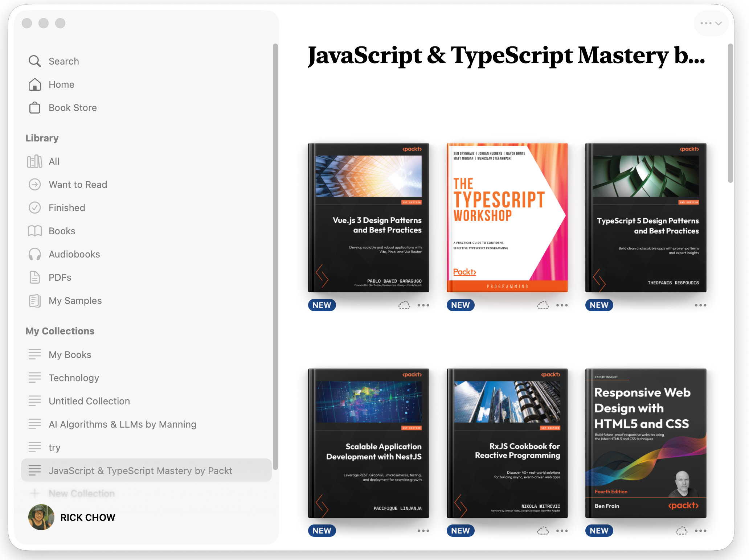Click cloud download icon under Vue.js book
749x560 pixels.
click(x=404, y=305)
